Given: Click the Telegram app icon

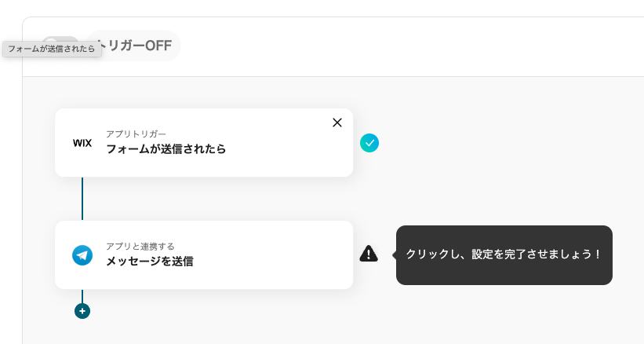Looking at the screenshot, I should pos(82,255).
